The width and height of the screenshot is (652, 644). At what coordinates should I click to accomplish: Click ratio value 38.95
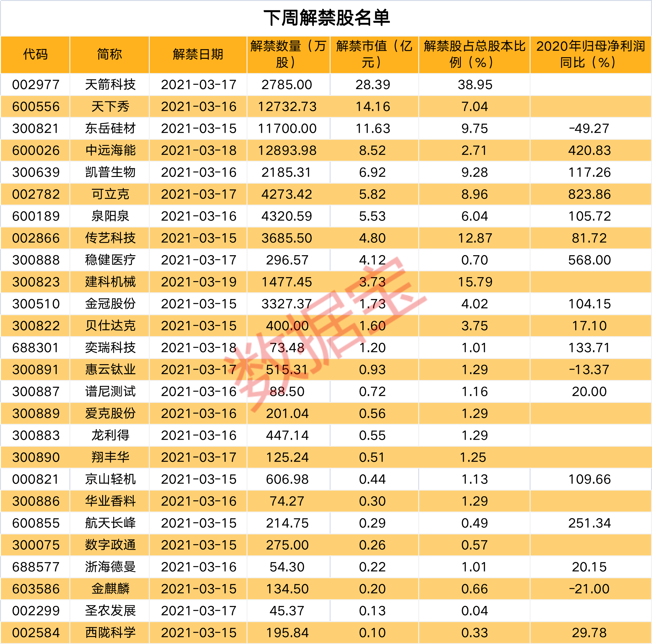(x=475, y=84)
